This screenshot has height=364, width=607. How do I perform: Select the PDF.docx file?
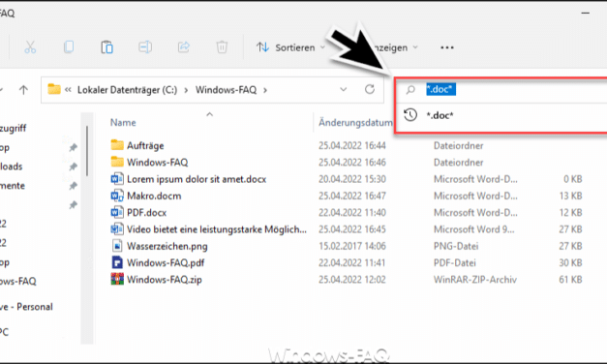click(x=147, y=213)
